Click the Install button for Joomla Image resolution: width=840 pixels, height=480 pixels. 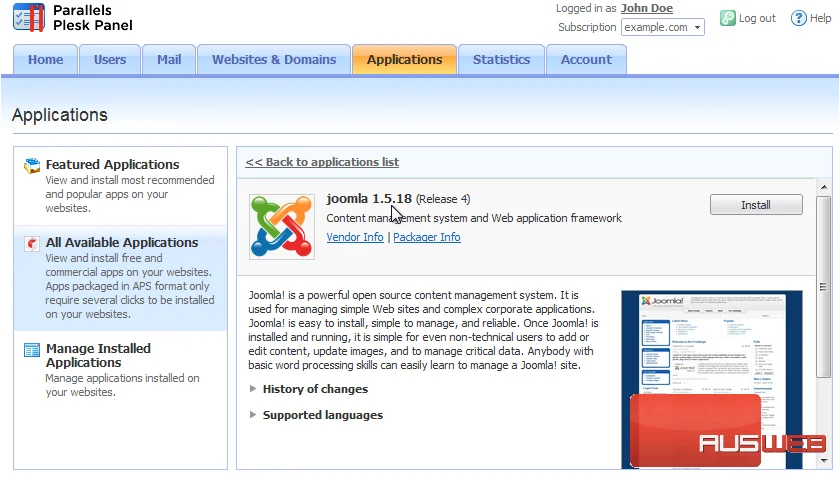756,205
